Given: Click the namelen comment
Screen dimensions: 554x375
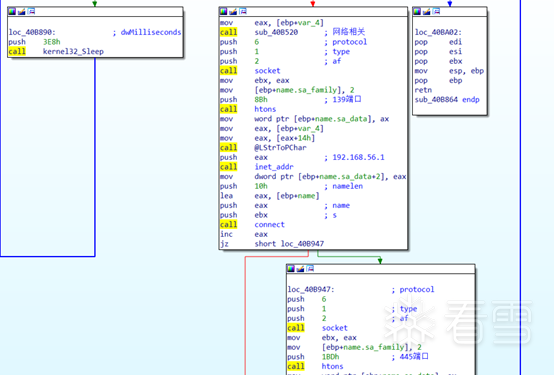Looking at the screenshot, I should coord(348,186).
